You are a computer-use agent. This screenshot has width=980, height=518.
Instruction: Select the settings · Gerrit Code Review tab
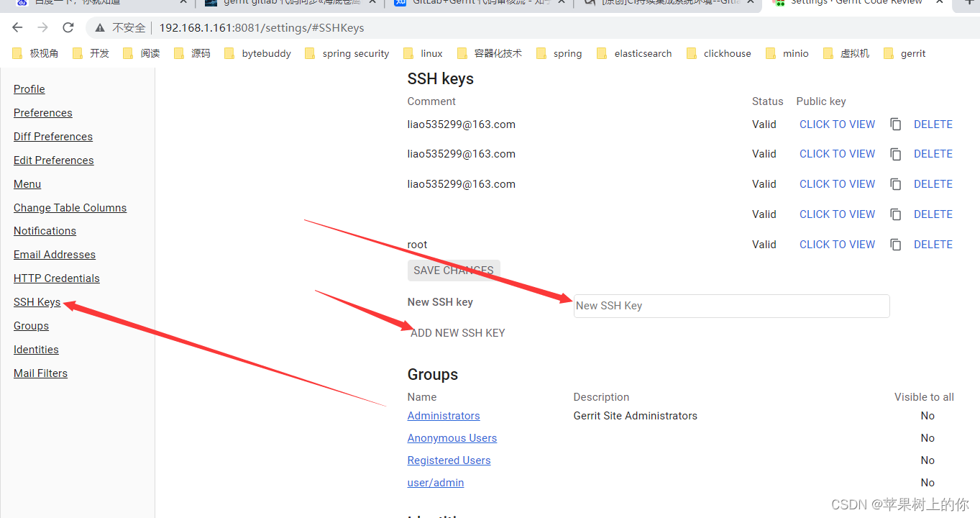(x=859, y=3)
